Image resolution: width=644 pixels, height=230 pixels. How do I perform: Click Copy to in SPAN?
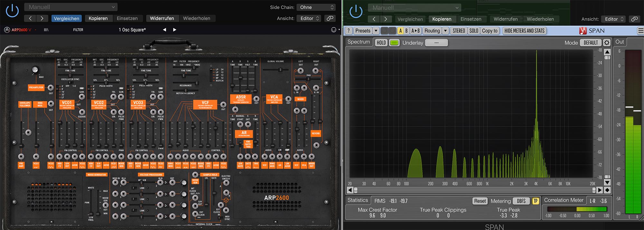pos(489,31)
